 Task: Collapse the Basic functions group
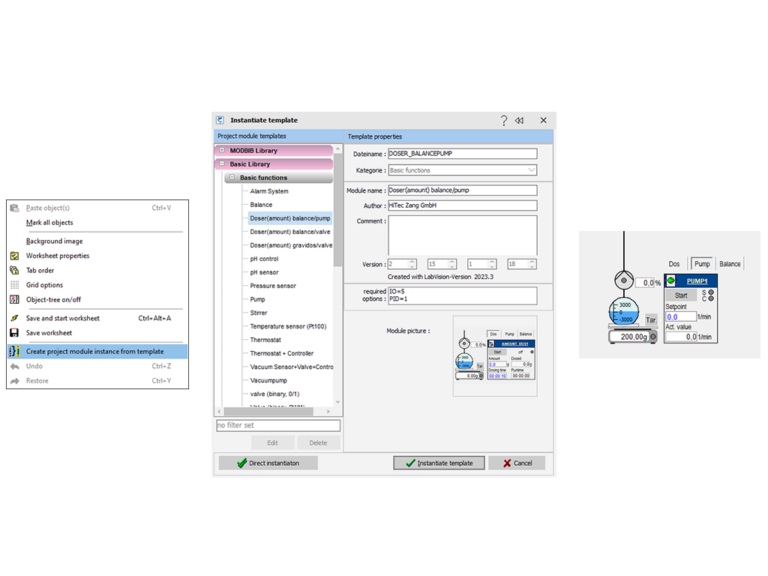click(x=232, y=177)
